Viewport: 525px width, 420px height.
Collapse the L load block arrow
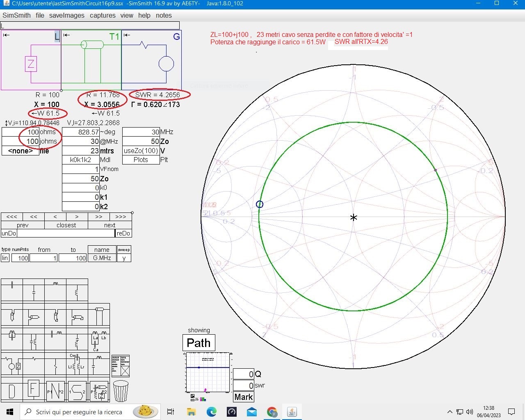[x=6, y=35]
